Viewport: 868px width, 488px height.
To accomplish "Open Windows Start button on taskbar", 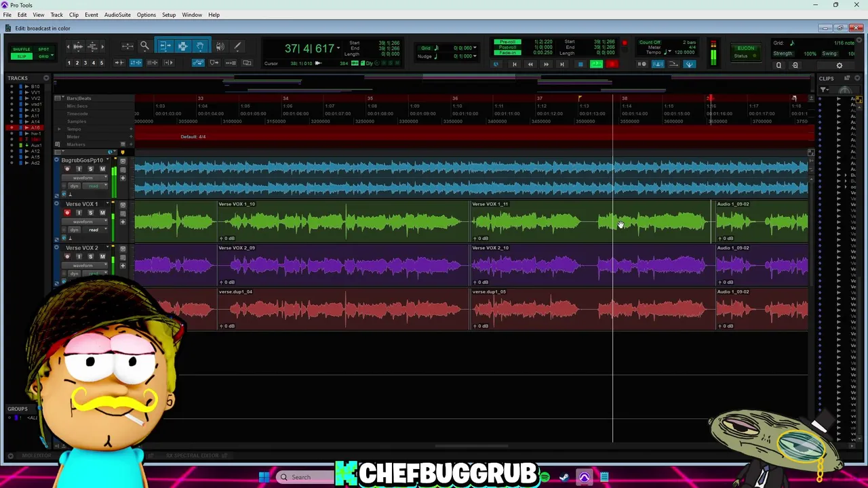I will pyautogui.click(x=264, y=477).
